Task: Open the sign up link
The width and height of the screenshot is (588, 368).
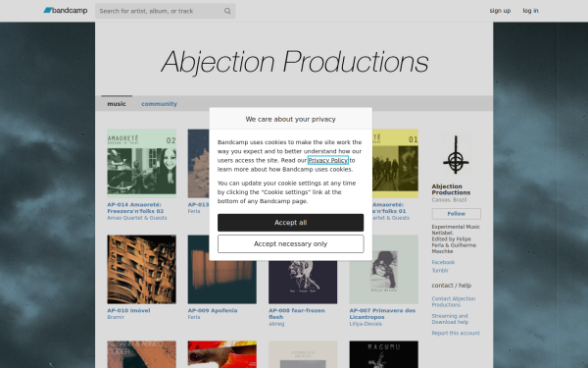Action: (500, 11)
